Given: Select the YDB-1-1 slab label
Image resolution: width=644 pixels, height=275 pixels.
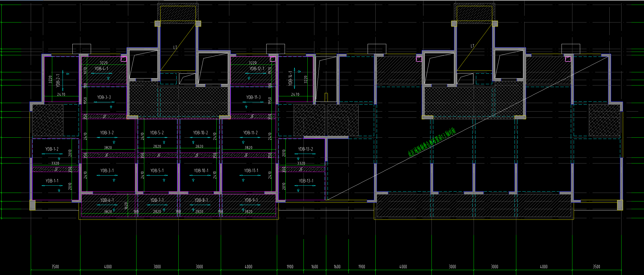Looking at the screenshot, I should pyautogui.click(x=52, y=181).
